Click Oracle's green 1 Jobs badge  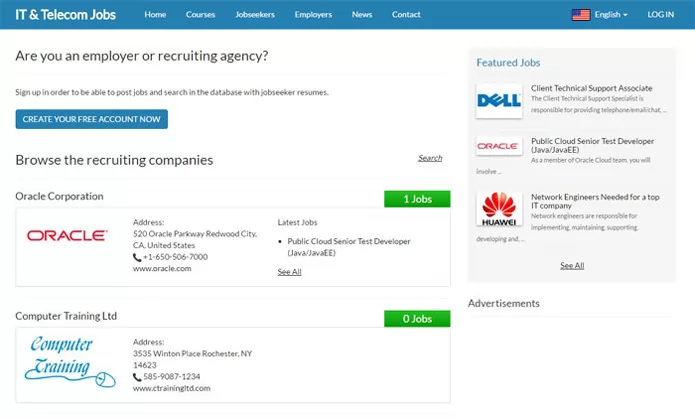(x=417, y=199)
